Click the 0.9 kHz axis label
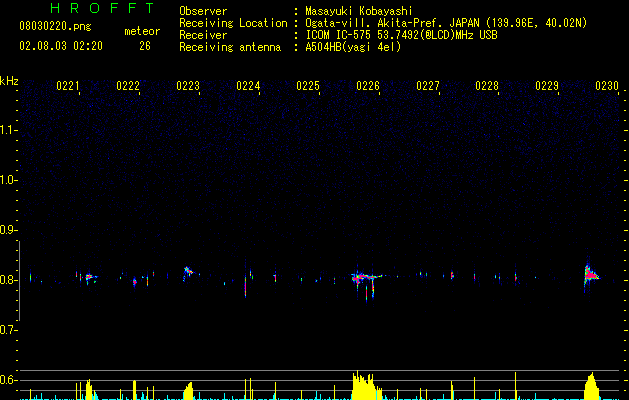Screen dimensions: 629x400 coord(8,230)
